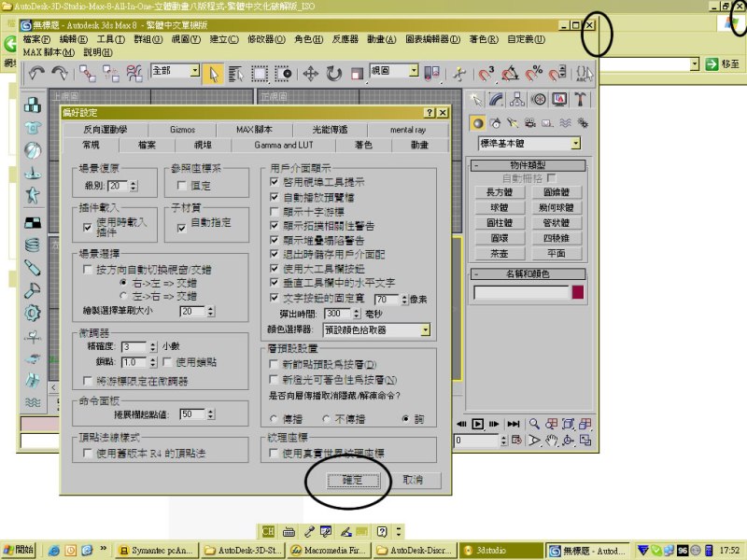
Task: Toggle 使用時載入插件 checkbox
Action: point(87,227)
